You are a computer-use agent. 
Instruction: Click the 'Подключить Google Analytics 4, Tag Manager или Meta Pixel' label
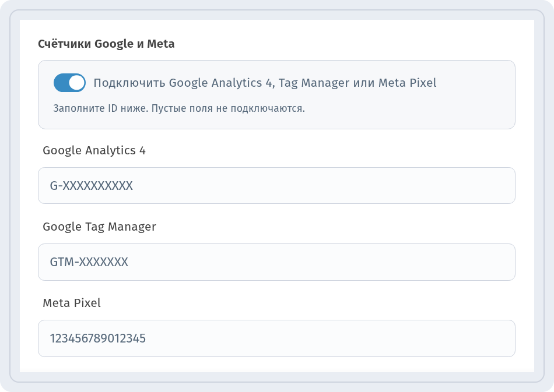coord(265,83)
